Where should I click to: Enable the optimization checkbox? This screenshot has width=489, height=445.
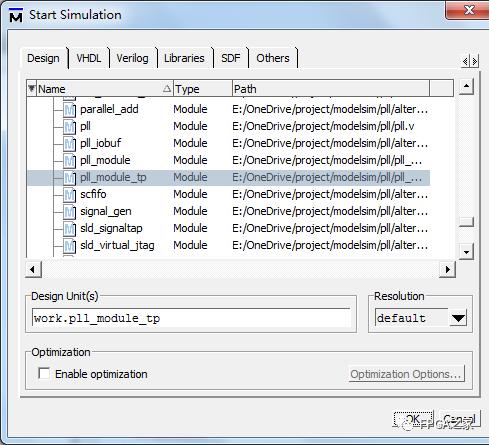[x=44, y=373]
